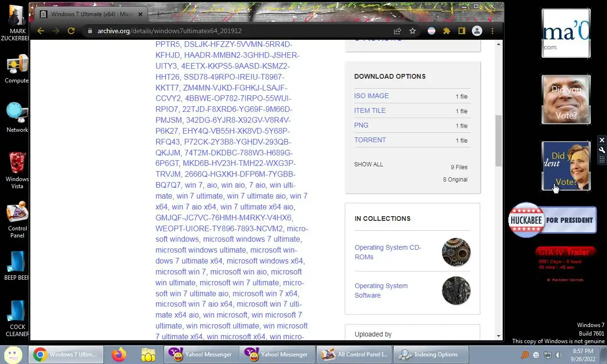Switch to second Yahoo! Messenger taskbar window

pos(276,354)
